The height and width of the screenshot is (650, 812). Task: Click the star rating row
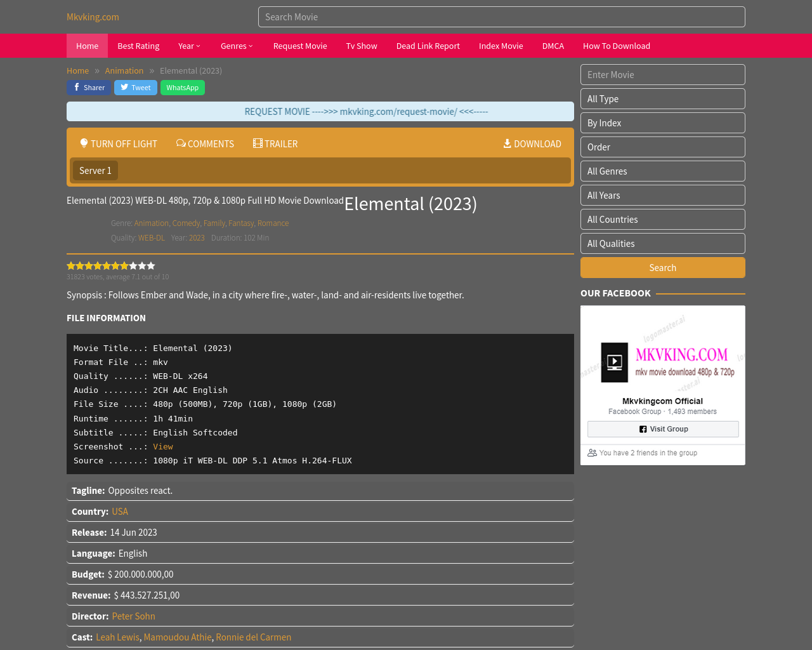[111, 266]
